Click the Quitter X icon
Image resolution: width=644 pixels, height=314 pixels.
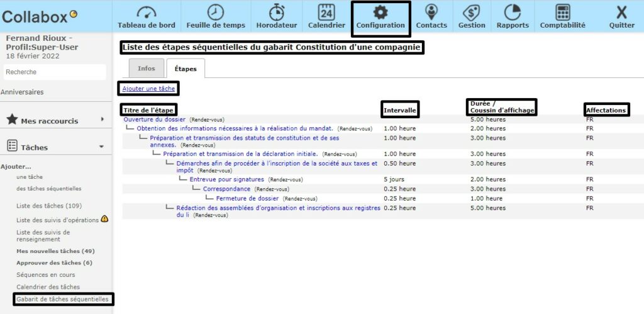pyautogui.click(x=621, y=12)
